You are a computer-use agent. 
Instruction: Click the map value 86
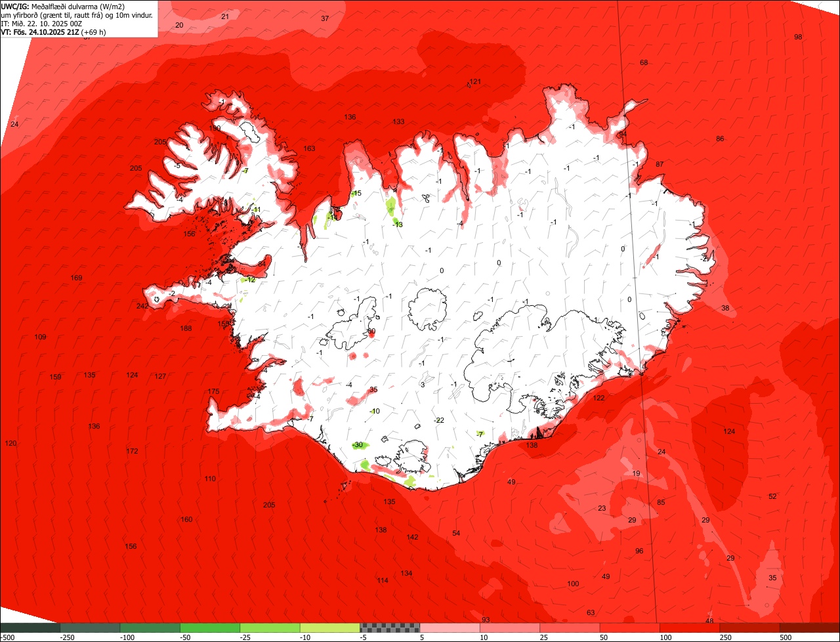pos(720,139)
